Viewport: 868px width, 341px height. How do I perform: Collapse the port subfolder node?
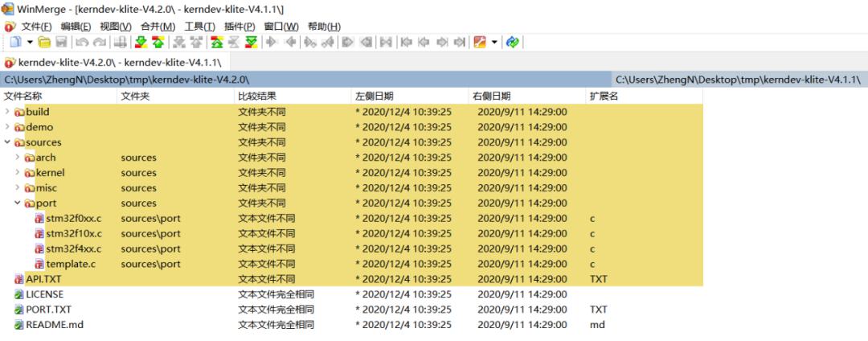(18, 203)
